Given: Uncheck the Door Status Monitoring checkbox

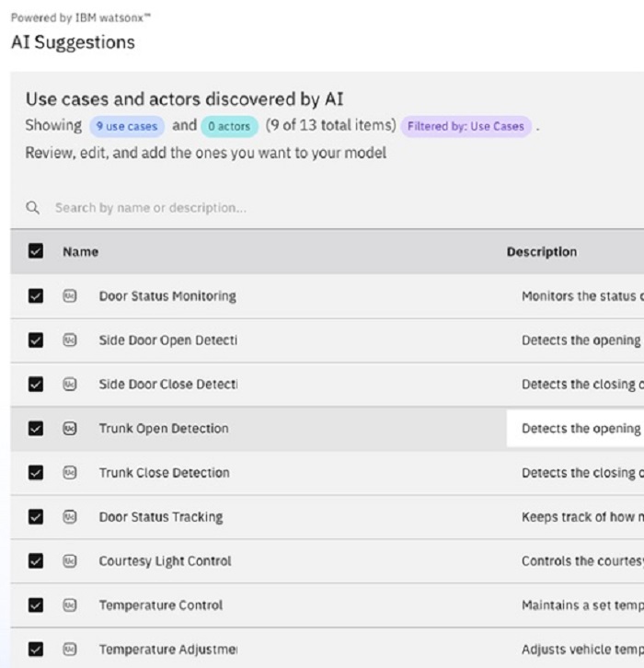Looking at the screenshot, I should (x=36, y=296).
